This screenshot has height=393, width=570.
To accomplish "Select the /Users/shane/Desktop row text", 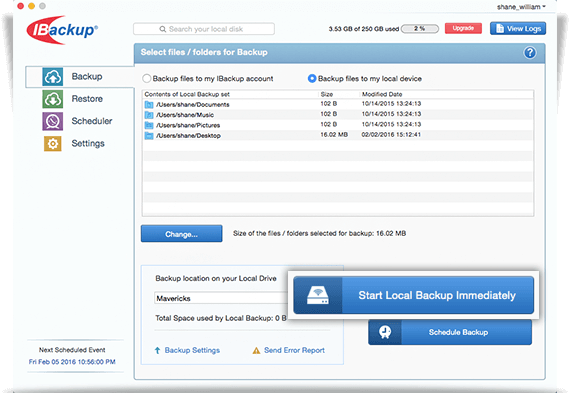I will (188, 136).
